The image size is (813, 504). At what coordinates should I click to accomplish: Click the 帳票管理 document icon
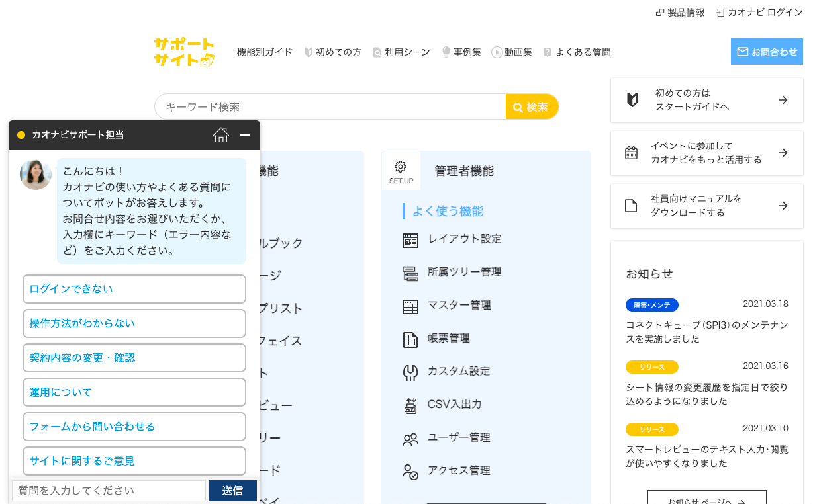pyautogui.click(x=410, y=339)
